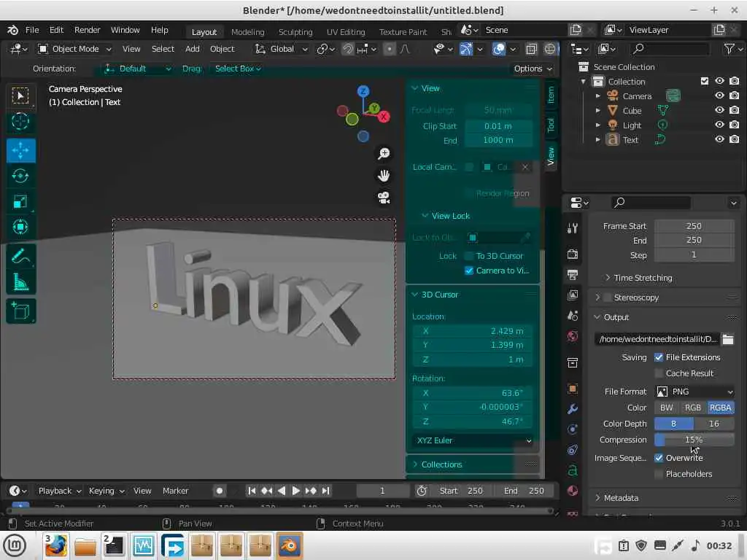Click the pan hand icon in the viewport
Image resolution: width=747 pixels, height=560 pixels.
pos(384,175)
